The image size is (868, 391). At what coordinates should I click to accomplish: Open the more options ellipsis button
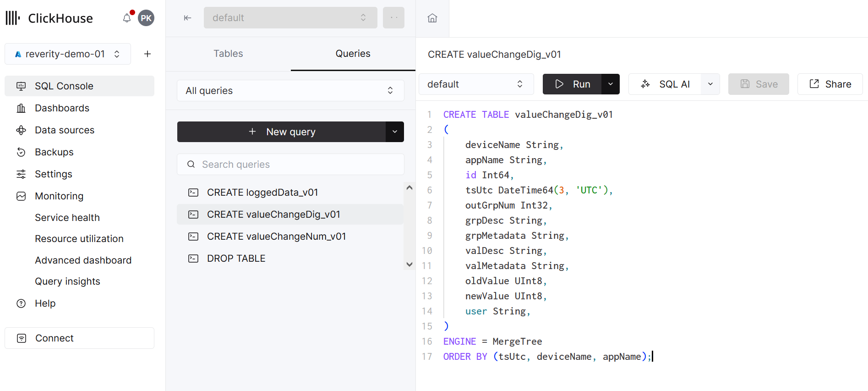(x=394, y=18)
